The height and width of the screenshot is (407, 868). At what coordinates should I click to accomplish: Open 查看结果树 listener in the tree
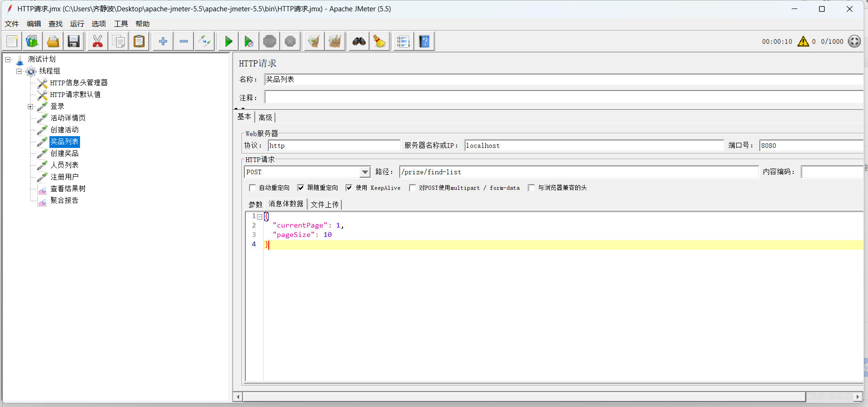[x=68, y=189]
